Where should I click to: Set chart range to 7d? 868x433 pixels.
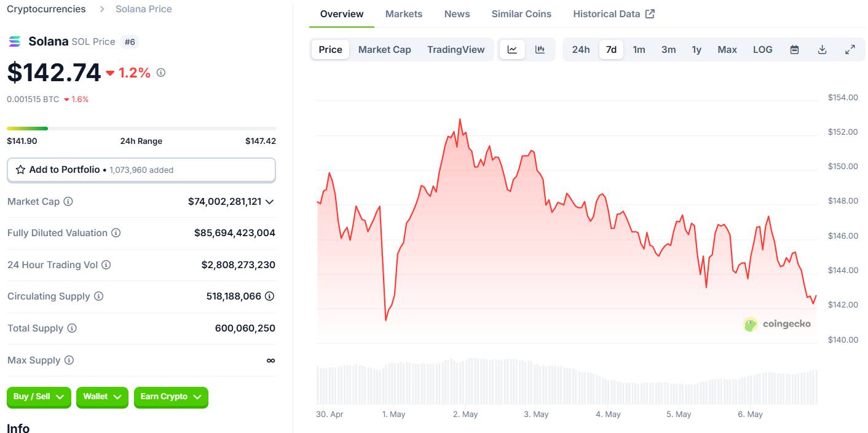tap(611, 50)
